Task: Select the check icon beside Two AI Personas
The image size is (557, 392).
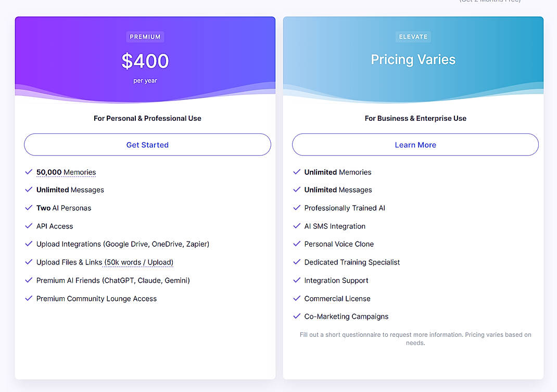Action: point(29,208)
